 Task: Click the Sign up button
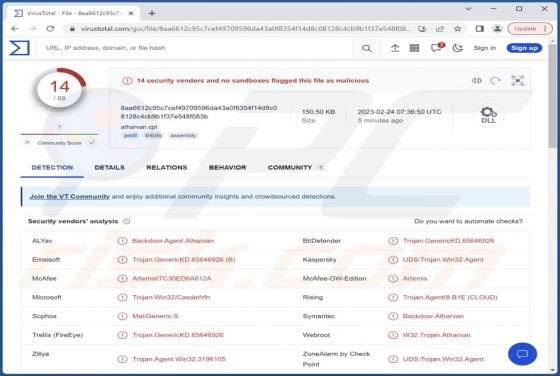pyautogui.click(x=524, y=48)
